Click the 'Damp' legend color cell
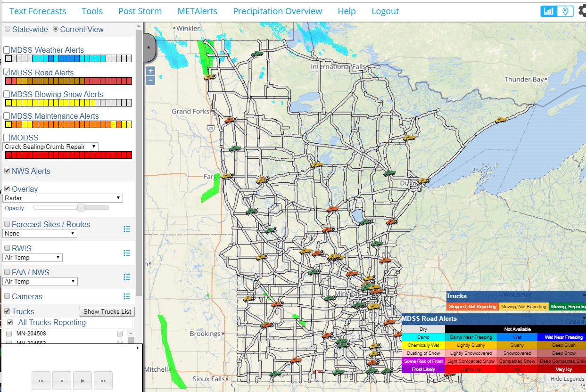 tap(423, 337)
